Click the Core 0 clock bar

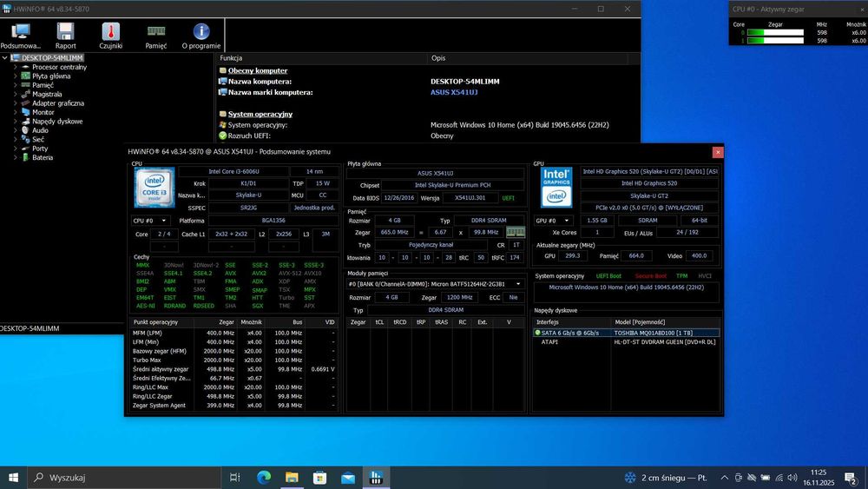click(x=775, y=33)
